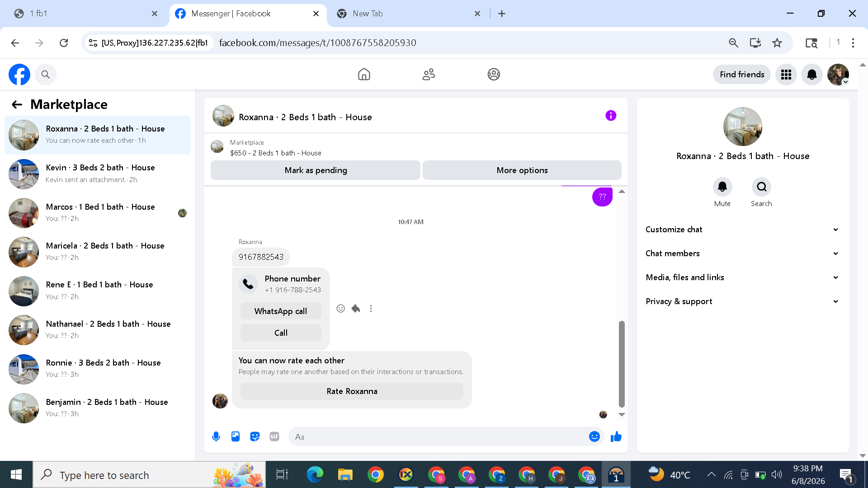The height and width of the screenshot is (488, 868).
Task: Open a new browser tab
Action: click(x=502, y=14)
